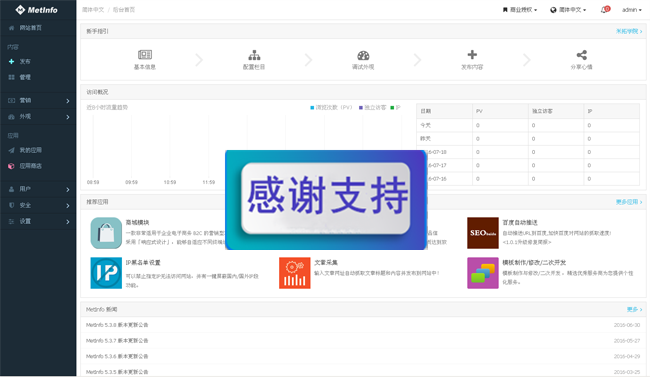Click the 分享心情 share icon
This screenshot has width=650, height=377.
coord(582,55)
